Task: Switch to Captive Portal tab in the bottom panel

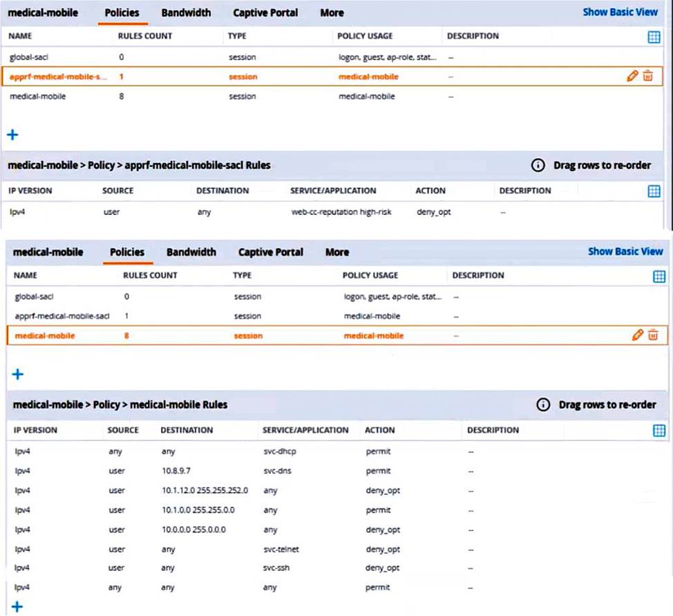Action: (x=270, y=252)
